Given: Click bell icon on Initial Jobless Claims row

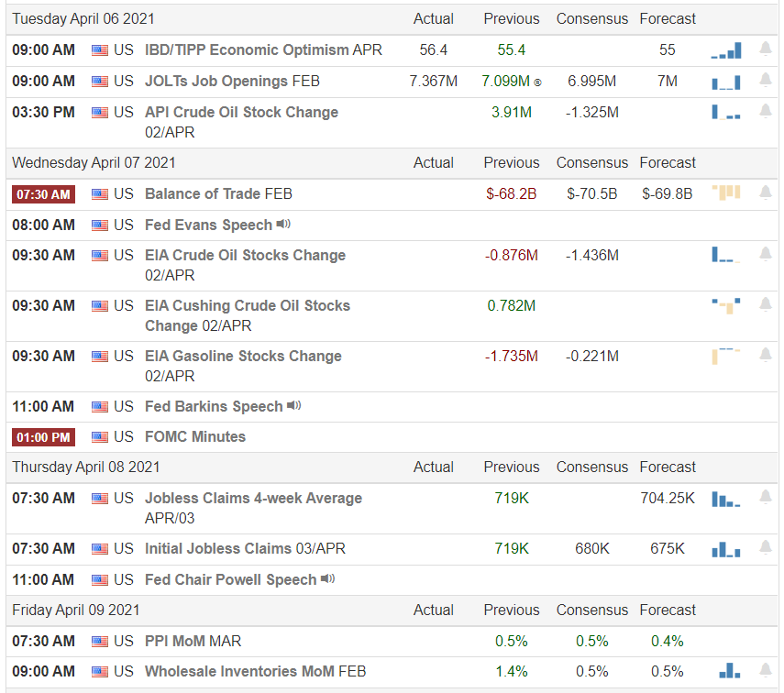Looking at the screenshot, I should tap(766, 548).
